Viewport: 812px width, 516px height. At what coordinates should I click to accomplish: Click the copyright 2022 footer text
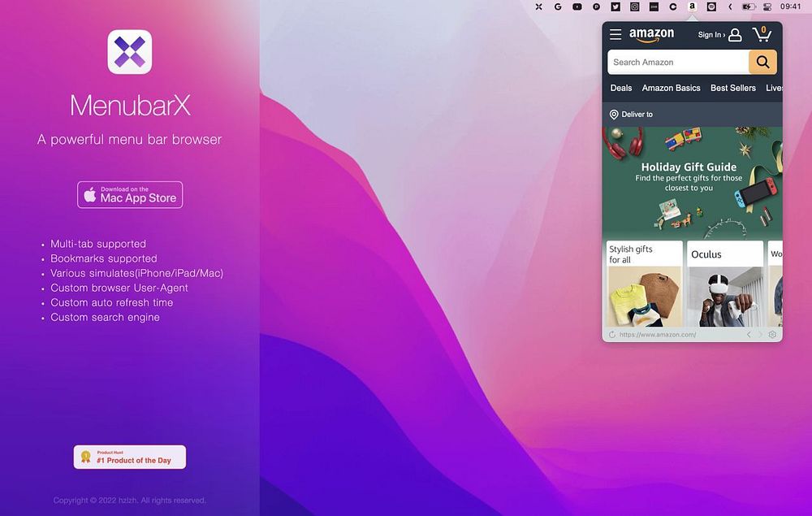[129, 501]
